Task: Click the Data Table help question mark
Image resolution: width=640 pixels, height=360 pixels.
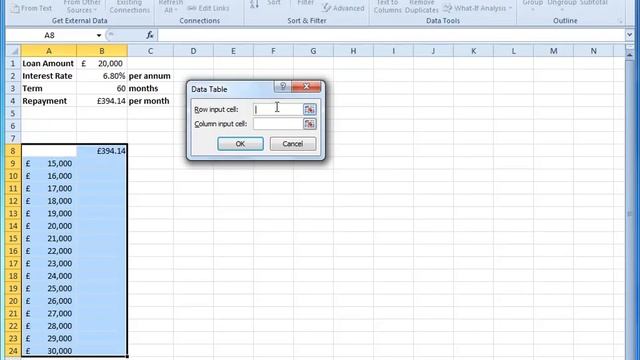Action: 282,86
